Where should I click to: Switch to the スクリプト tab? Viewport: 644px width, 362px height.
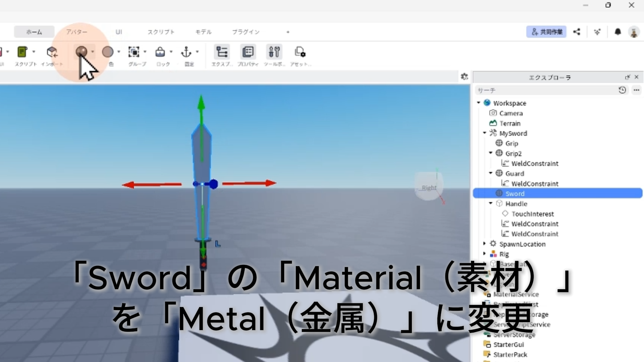(161, 32)
